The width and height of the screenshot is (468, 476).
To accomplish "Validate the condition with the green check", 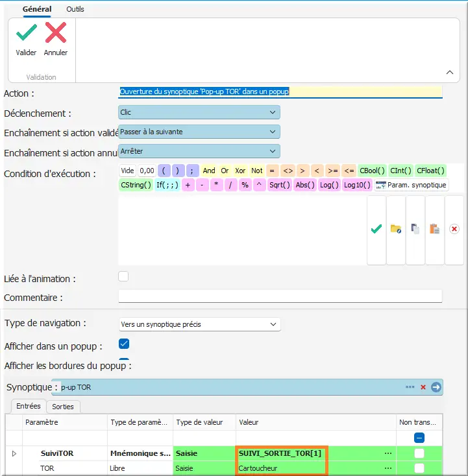I will click(x=376, y=229).
